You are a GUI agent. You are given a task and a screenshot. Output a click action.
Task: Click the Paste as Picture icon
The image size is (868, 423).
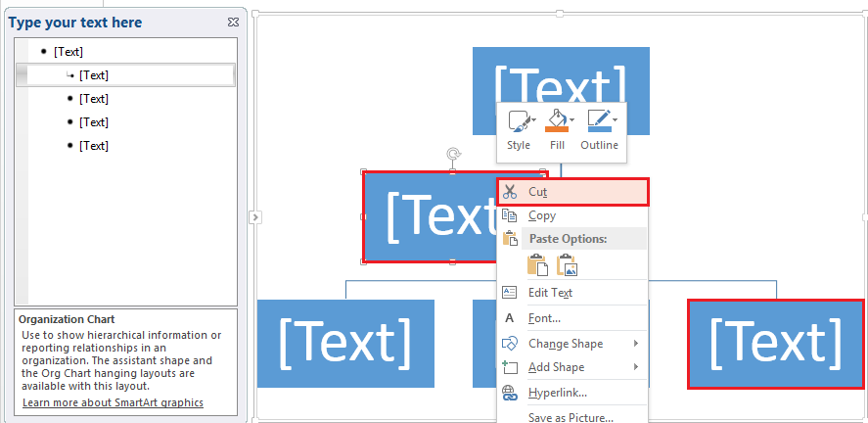tap(567, 265)
